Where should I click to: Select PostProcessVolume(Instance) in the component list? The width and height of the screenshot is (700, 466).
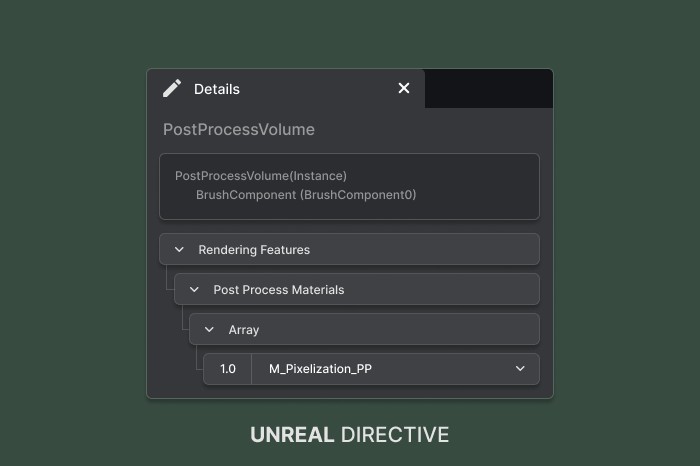261,176
